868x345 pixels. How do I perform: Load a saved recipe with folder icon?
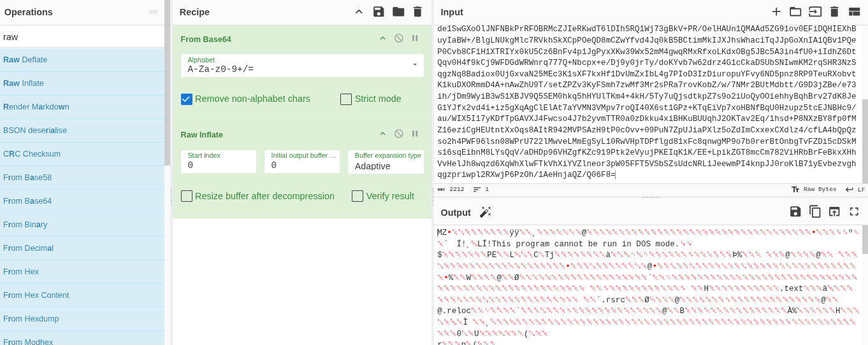pyautogui.click(x=398, y=11)
